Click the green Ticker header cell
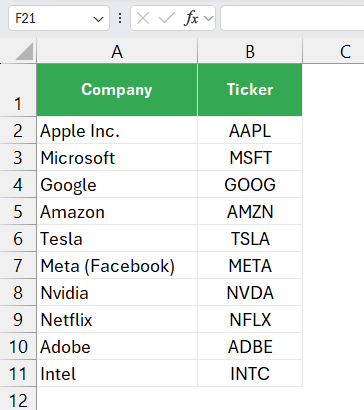This screenshot has height=410, width=364. [x=250, y=90]
